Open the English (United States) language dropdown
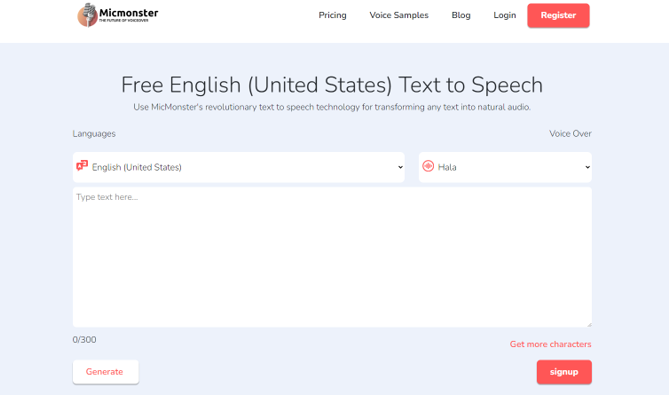 (x=239, y=167)
